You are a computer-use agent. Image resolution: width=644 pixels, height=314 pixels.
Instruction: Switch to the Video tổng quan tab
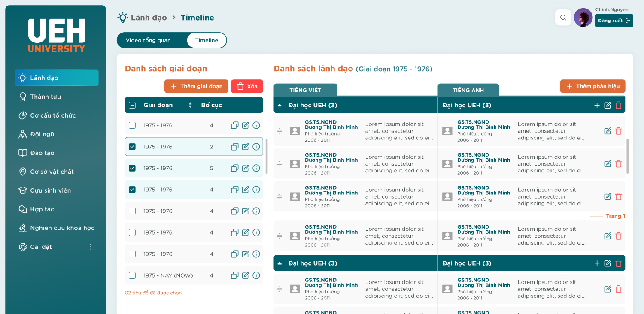click(148, 40)
